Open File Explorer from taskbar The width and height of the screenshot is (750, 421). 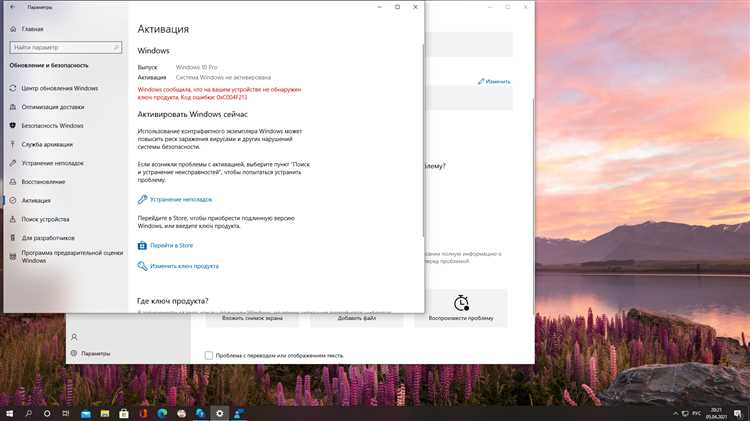coord(105,413)
